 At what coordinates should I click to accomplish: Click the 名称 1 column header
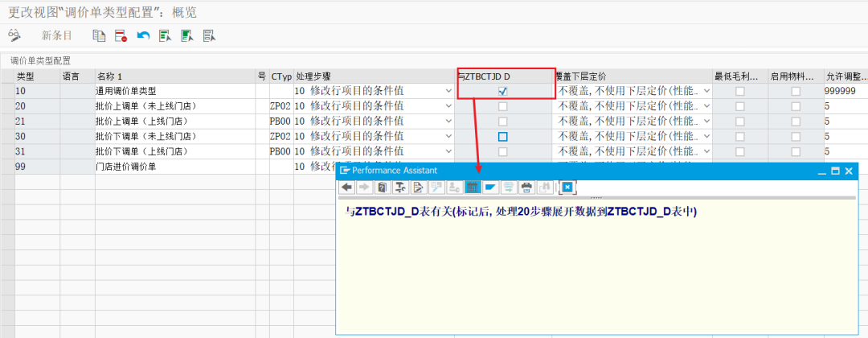[175, 76]
